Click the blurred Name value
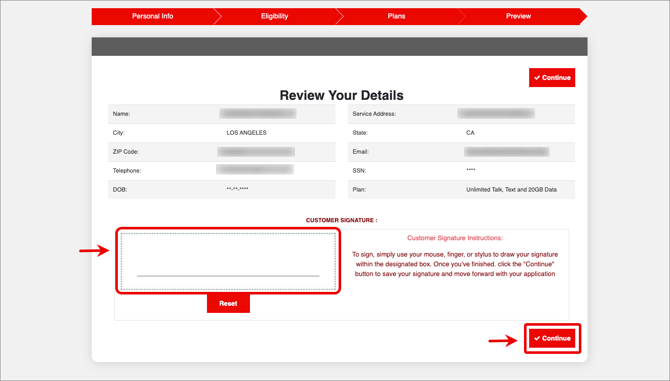Viewport: 670px width, 381px height. [258, 114]
